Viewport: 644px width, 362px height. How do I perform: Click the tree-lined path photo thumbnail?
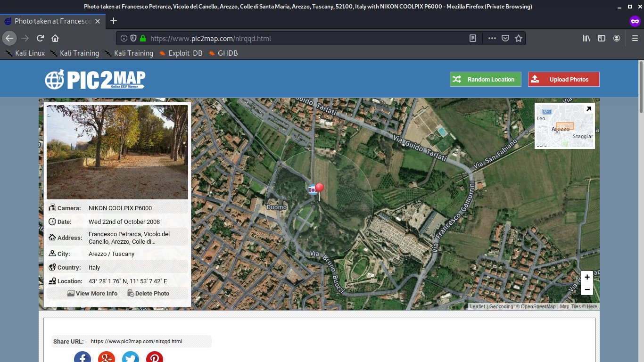point(117,152)
